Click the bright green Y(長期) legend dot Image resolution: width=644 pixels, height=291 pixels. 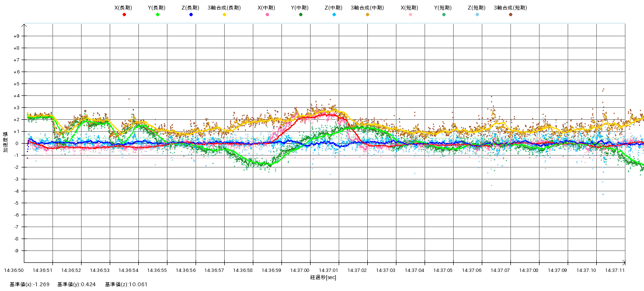click(x=157, y=15)
